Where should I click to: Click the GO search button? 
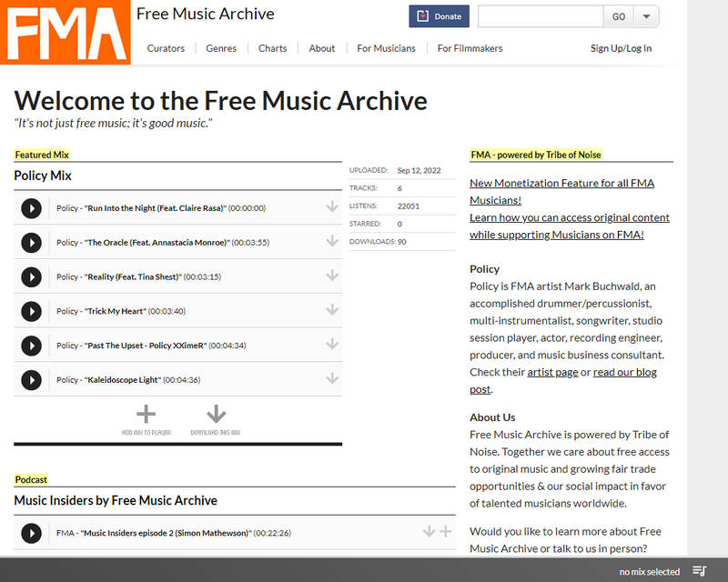619,16
